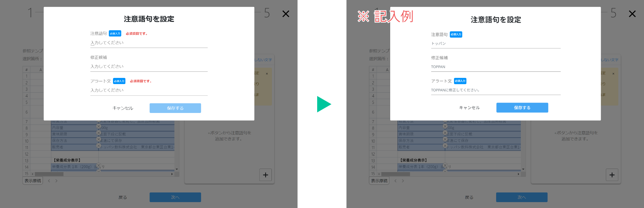Screen dimensions: 644x208
Task: Click the scroll-right arrow of sheet in 記入例 screen
Action: 518,174
